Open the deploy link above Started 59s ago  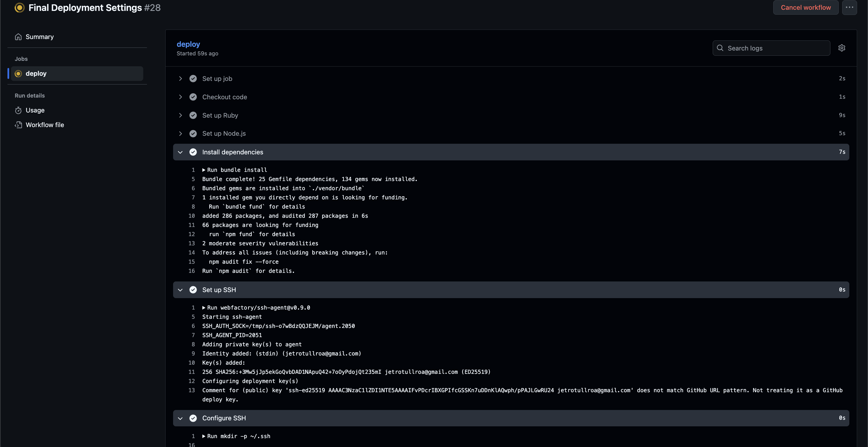[188, 44]
